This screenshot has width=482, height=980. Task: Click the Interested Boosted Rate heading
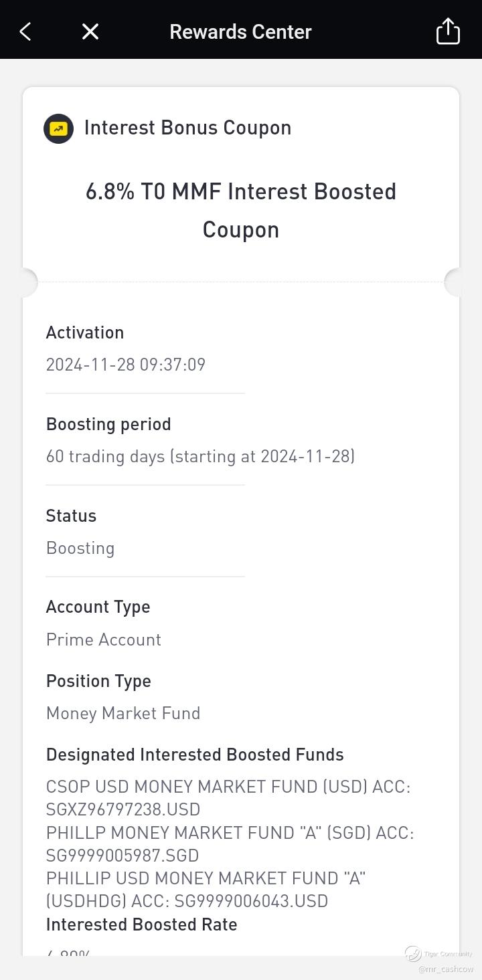coord(142,924)
